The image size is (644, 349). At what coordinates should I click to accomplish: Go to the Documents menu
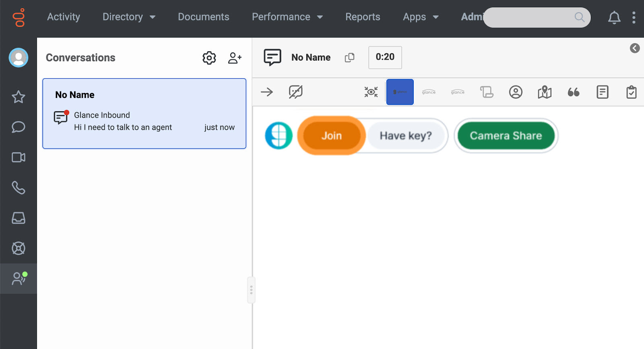pos(203,17)
